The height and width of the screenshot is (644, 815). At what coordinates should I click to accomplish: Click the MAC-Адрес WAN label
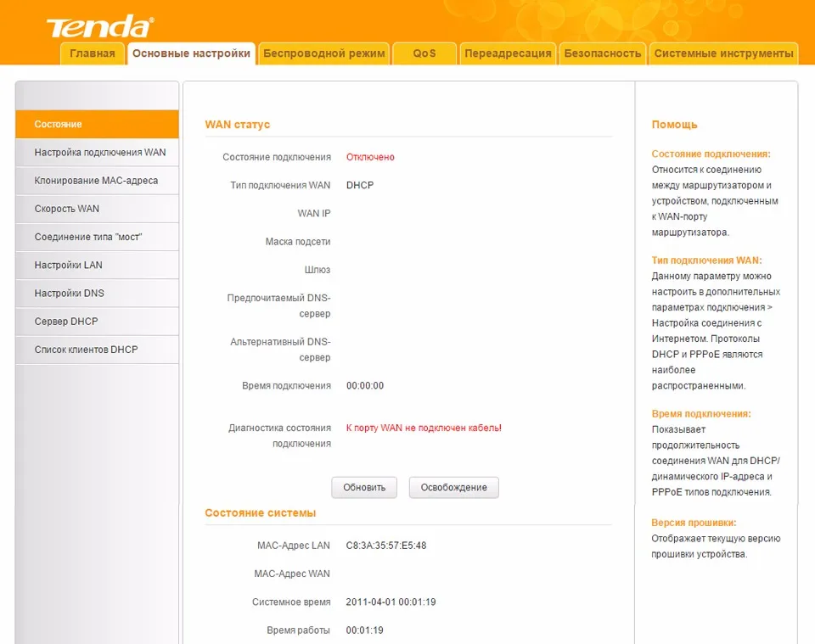[x=292, y=574]
